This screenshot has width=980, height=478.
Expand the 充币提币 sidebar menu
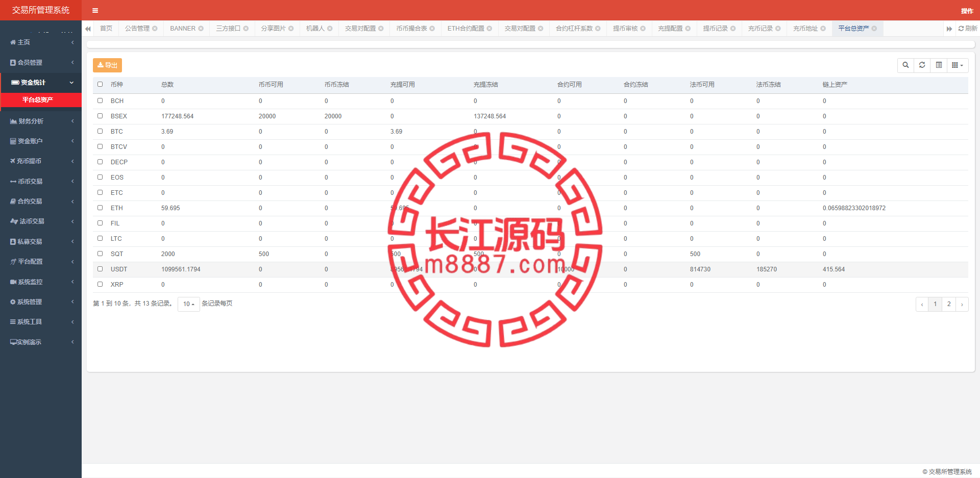41,161
